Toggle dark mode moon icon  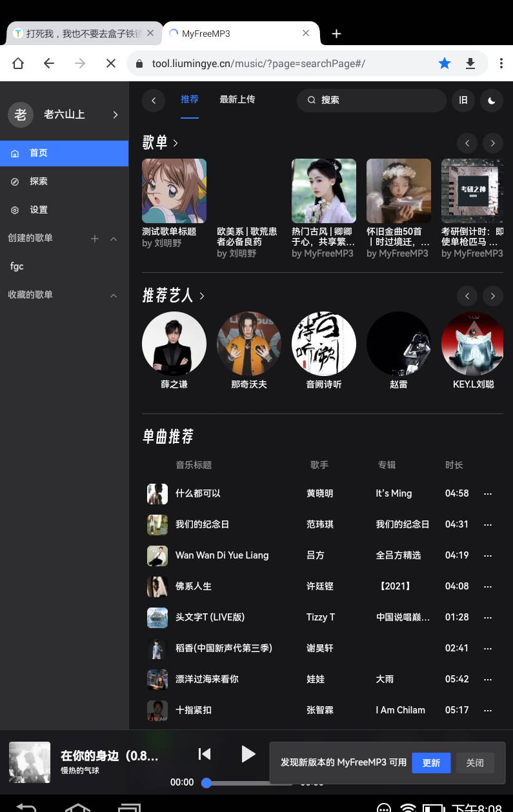click(492, 100)
